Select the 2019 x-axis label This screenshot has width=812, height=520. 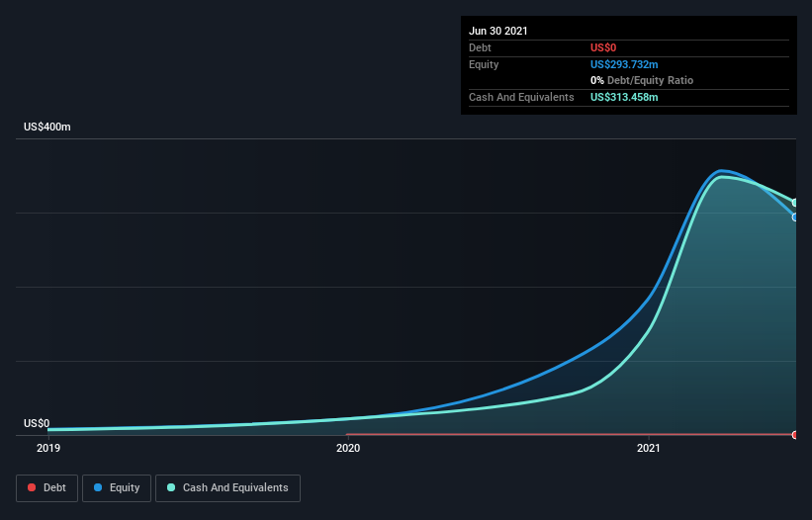48,448
